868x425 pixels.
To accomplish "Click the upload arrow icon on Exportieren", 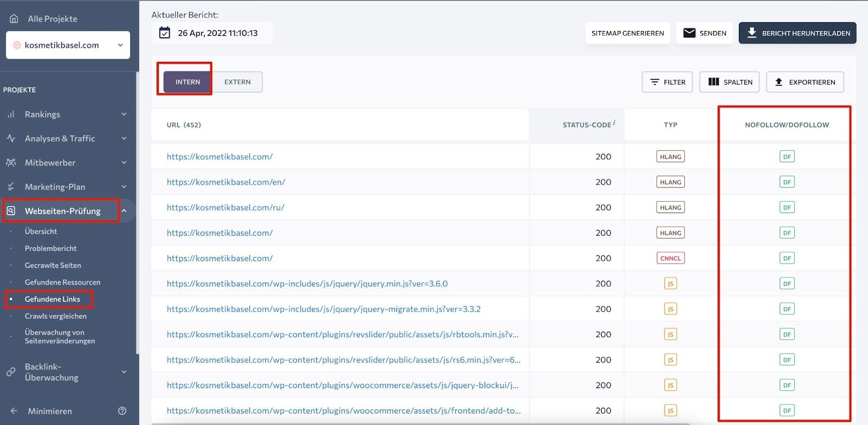I will [778, 82].
